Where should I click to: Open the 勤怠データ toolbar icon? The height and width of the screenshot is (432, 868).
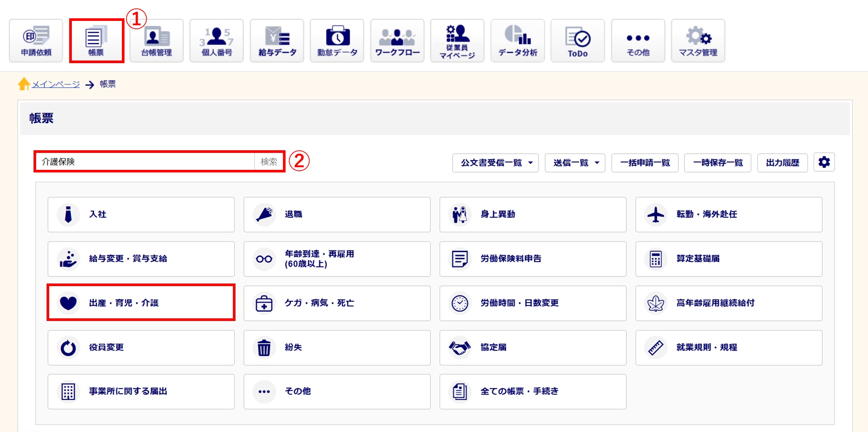(337, 40)
